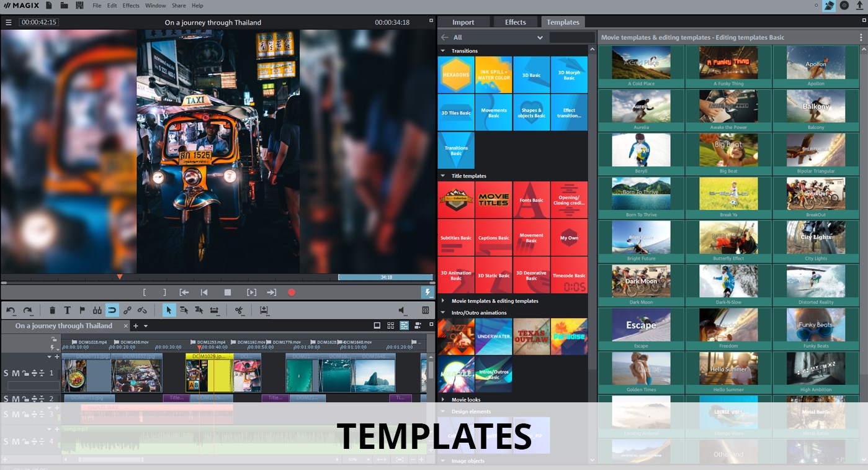Ungroup objects with the broken link icon
The height and width of the screenshot is (470, 868).
pos(142,310)
